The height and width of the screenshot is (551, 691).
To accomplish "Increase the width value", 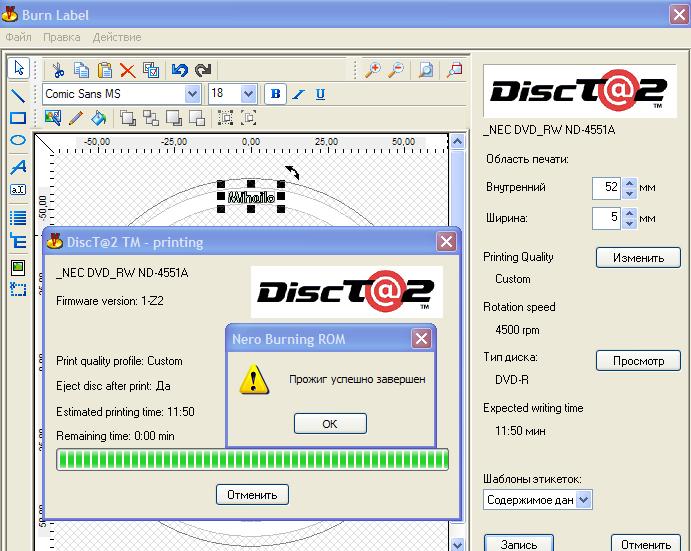I will pos(630,214).
